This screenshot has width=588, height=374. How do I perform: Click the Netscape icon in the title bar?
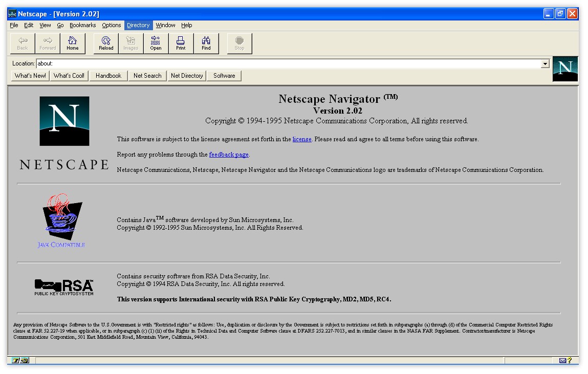point(12,14)
